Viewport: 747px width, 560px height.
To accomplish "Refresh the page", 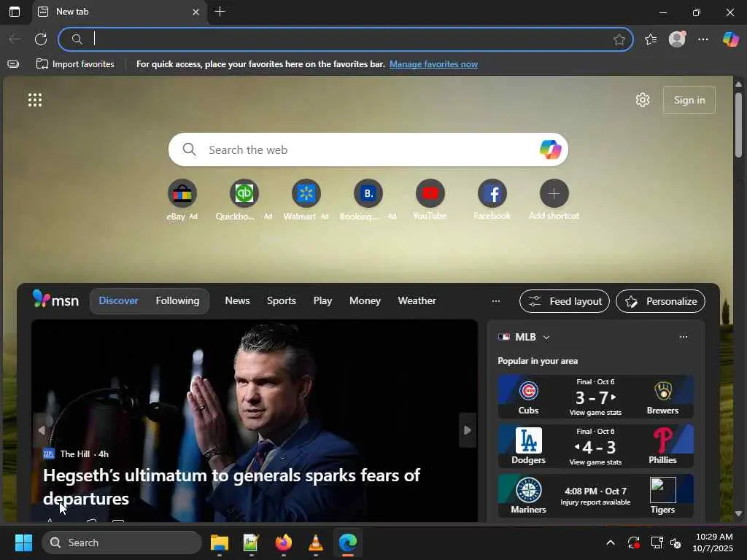I will 41,39.
